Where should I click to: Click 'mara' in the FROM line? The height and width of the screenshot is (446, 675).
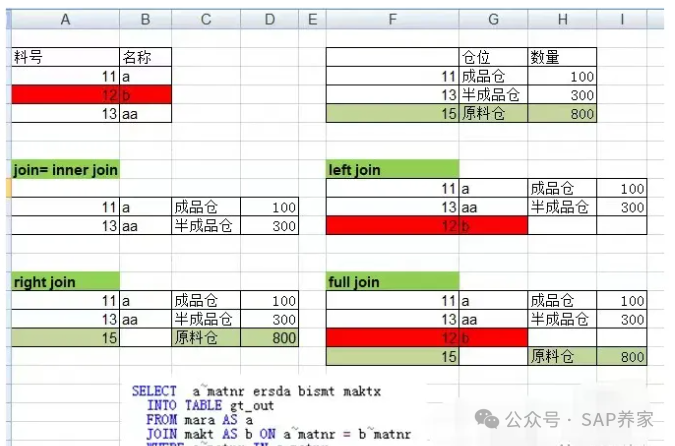pos(200,420)
